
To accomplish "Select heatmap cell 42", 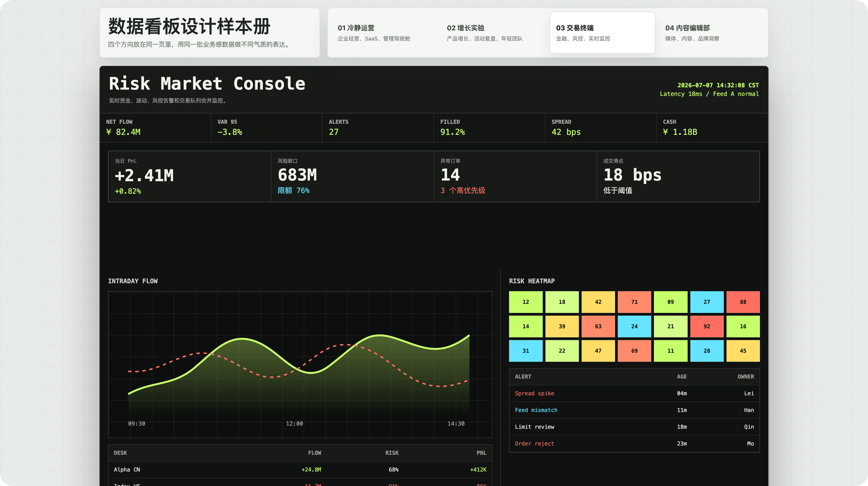I will [x=598, y=302].
